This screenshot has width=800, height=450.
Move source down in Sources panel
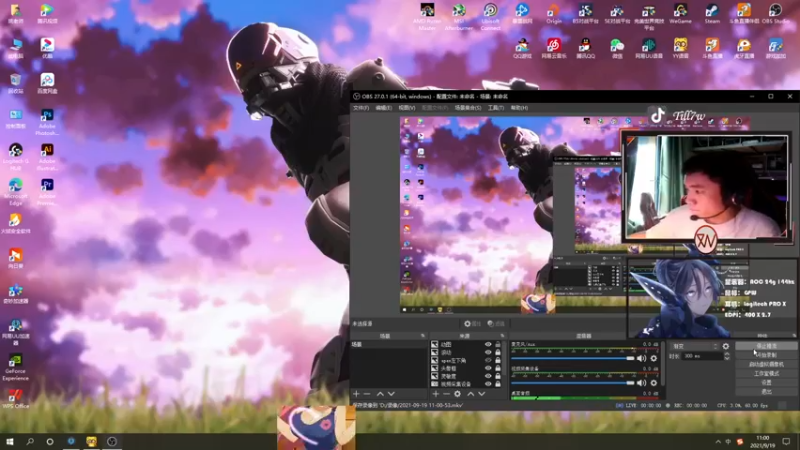482,394
